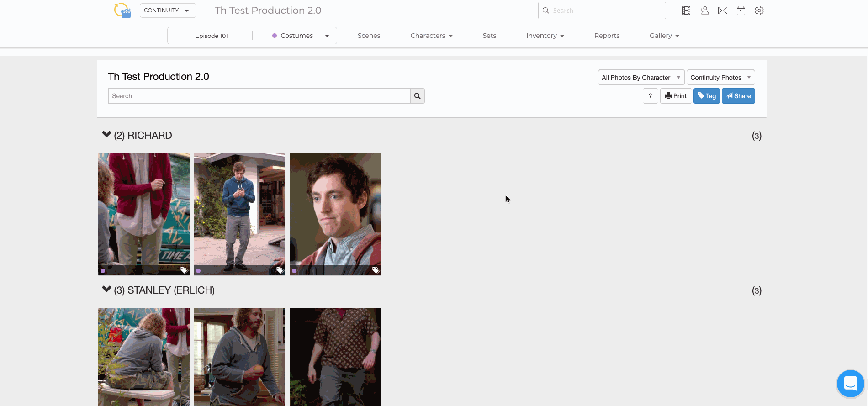Open the film strip icon in header
This screenshot has height=406, width=868.
[x=686, y=11]
